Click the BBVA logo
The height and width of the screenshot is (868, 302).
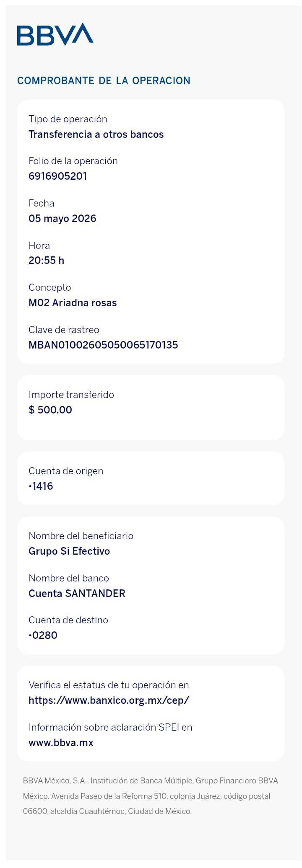55,34
